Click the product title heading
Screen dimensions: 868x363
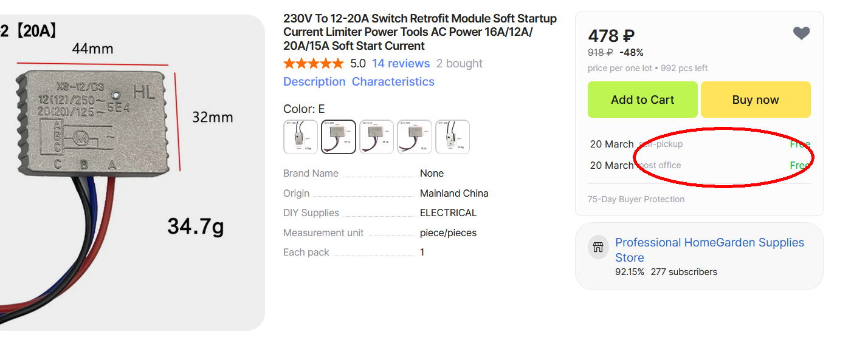coord(419,32)
